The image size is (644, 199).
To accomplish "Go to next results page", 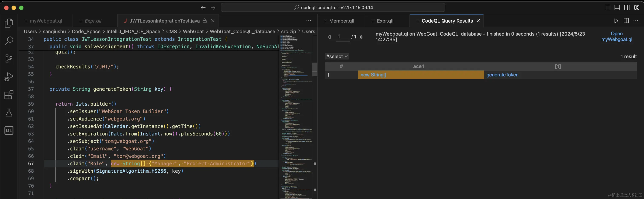I will pos(361,37).
